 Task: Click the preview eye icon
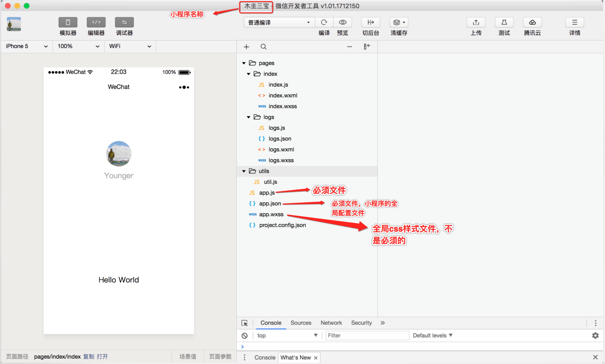[x=343, y=22]
